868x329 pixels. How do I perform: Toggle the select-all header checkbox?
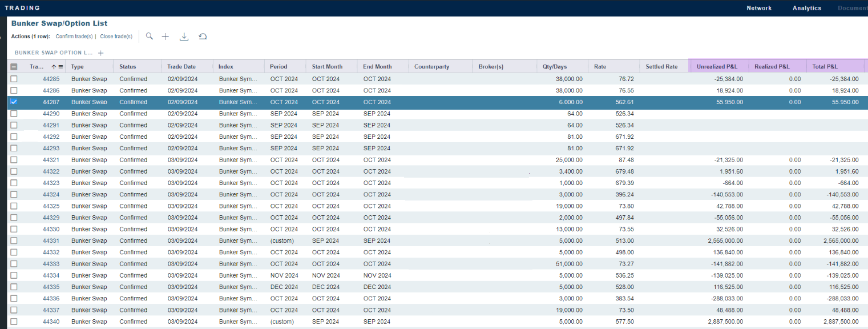(14, 67)
